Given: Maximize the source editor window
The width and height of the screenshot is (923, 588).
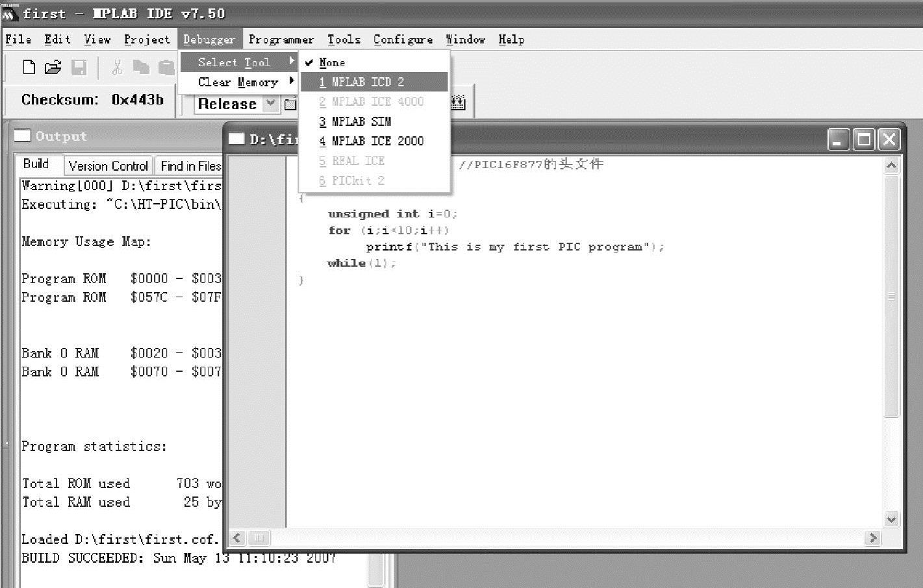Looking at the screenshot, I should [864, 140].
